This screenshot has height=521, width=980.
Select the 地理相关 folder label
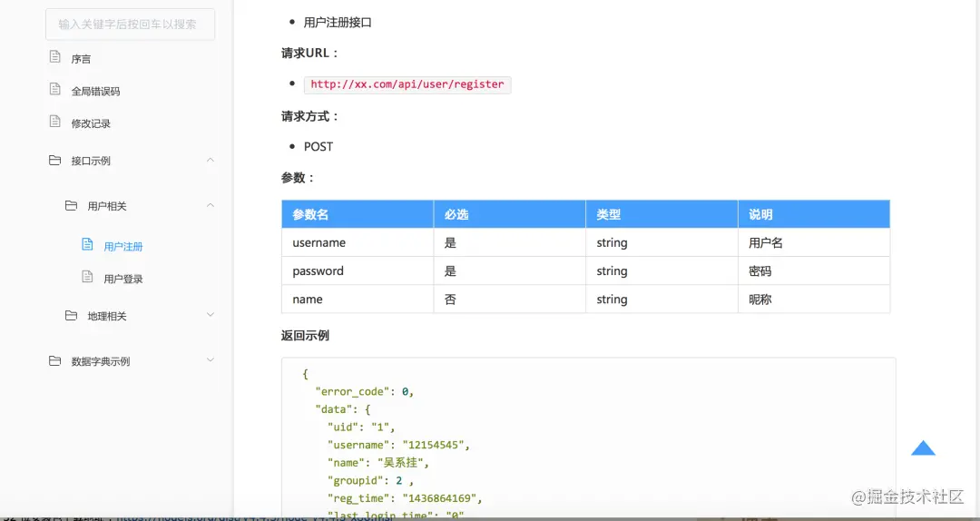pos(107,316)
